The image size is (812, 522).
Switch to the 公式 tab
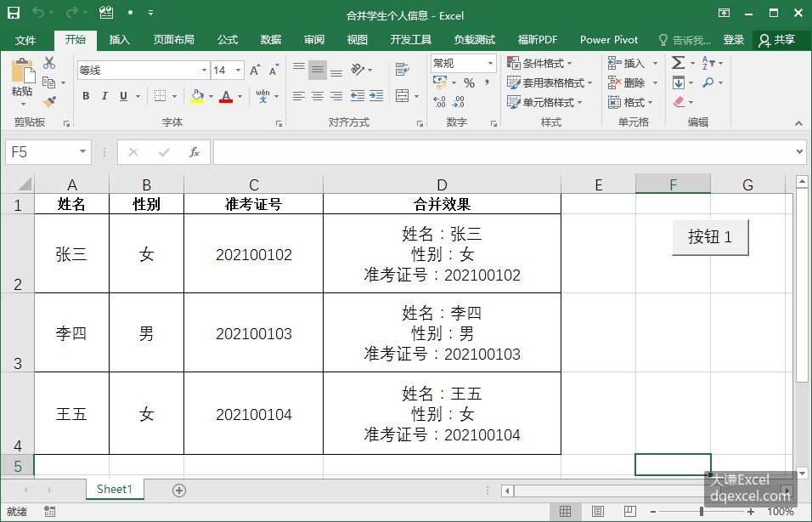228,40
